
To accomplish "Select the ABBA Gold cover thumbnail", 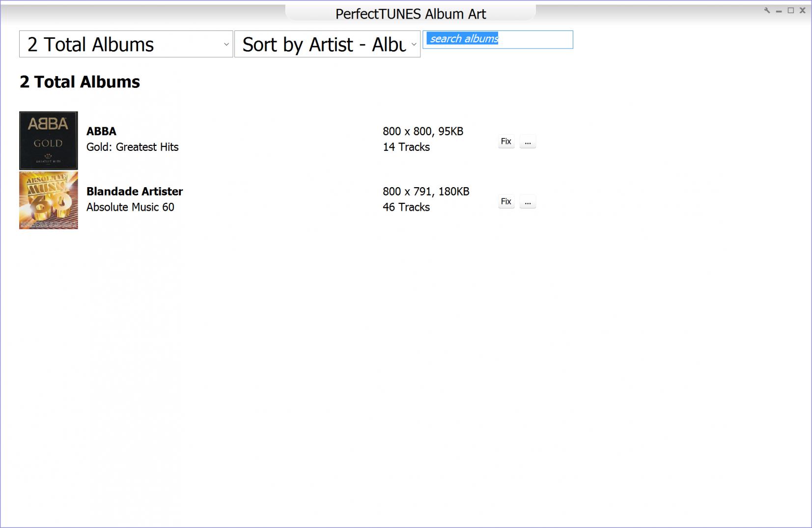I will tap(49, 140).
